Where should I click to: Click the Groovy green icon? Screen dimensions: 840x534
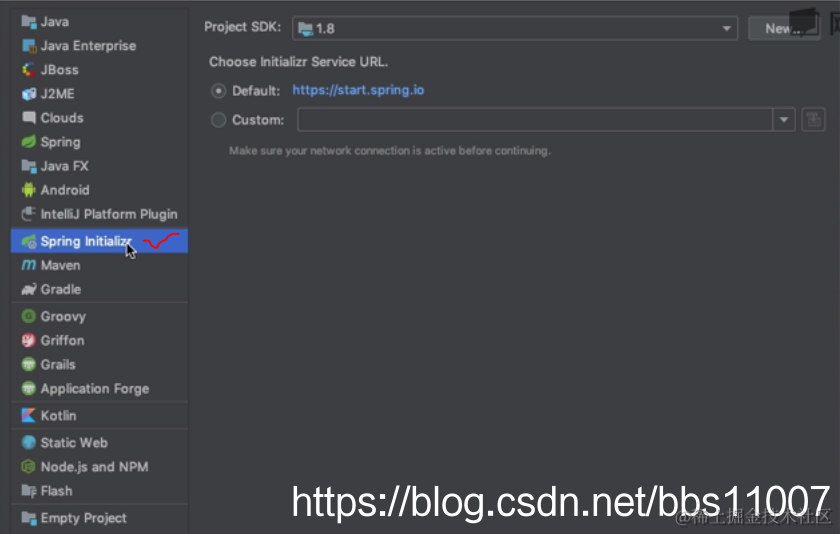[x=28, y=316]
